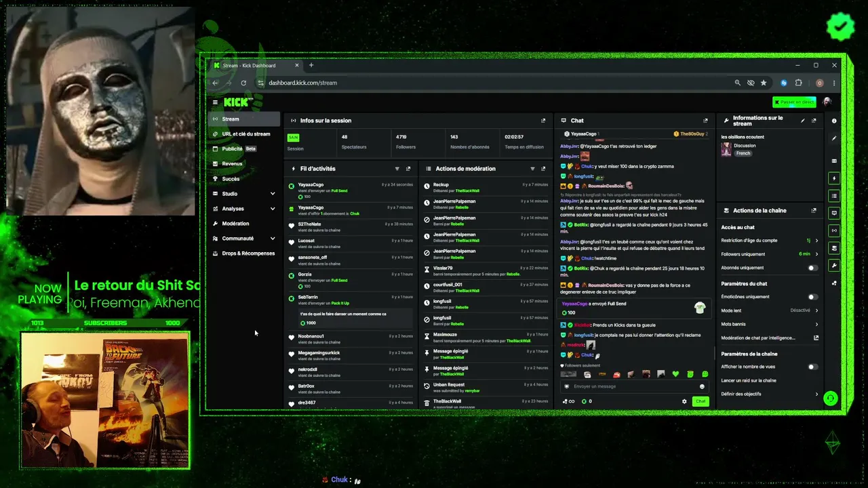
Task: Bookmark this page with the star icon
Action: pos(764,83)
